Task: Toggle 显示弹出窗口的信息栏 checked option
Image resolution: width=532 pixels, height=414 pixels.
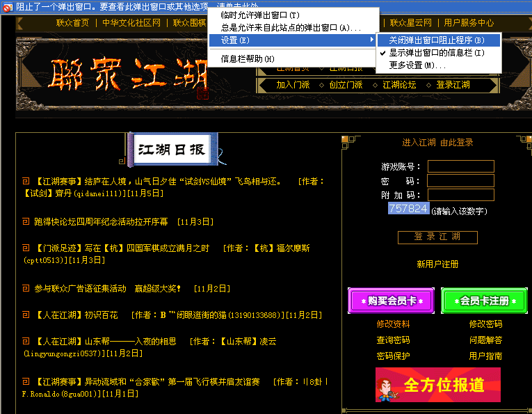Action: pos(437,53)
